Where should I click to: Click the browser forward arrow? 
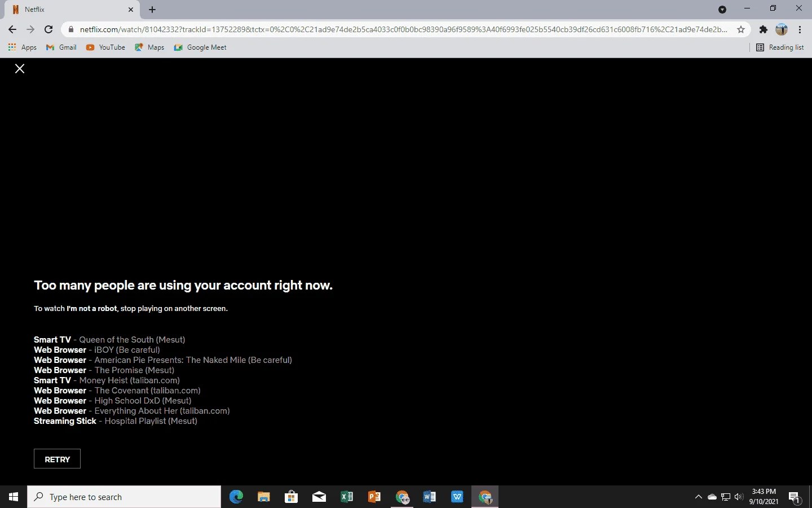pos(30,29)
